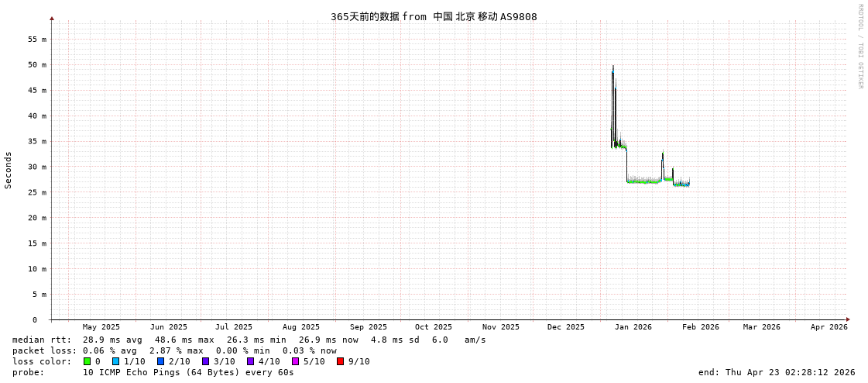
Task: Click the packet loss statistics line
Action: [174, 350]
